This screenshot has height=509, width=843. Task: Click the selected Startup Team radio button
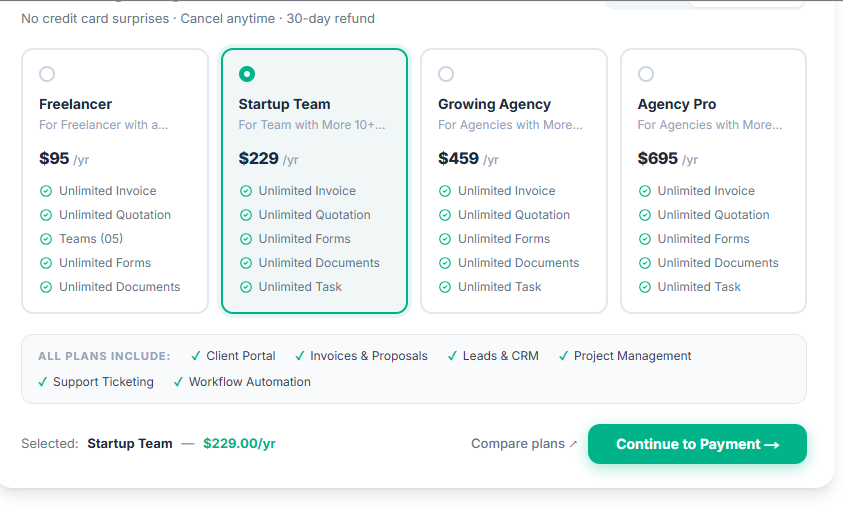pos(247,74)
